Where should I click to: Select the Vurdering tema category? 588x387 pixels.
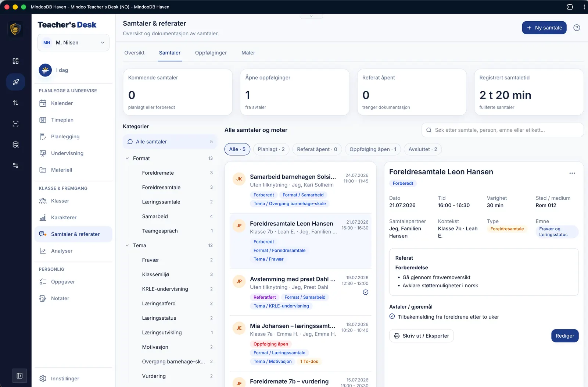pyautogui.click(x=173, y=376)
